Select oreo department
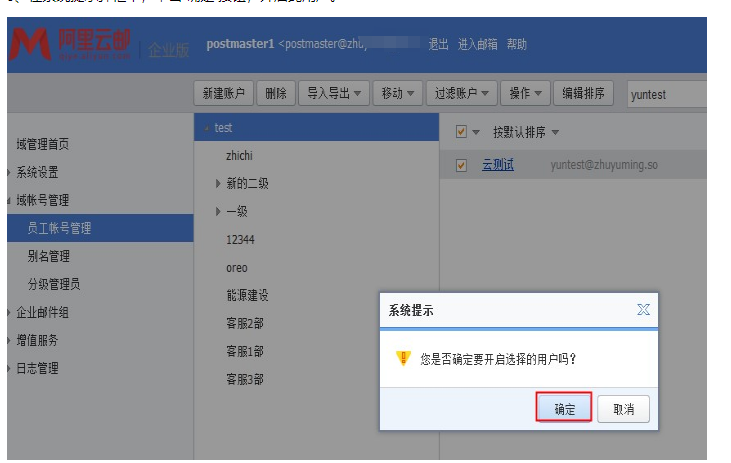731x463 pixels. coord(236,268)
